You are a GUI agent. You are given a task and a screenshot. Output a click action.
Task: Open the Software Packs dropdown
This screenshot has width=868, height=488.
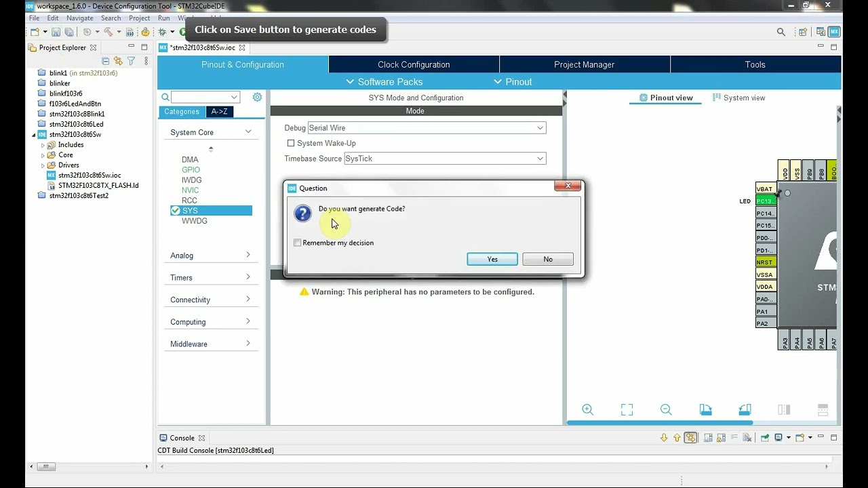pyautogui.click(x=384, y=81)
